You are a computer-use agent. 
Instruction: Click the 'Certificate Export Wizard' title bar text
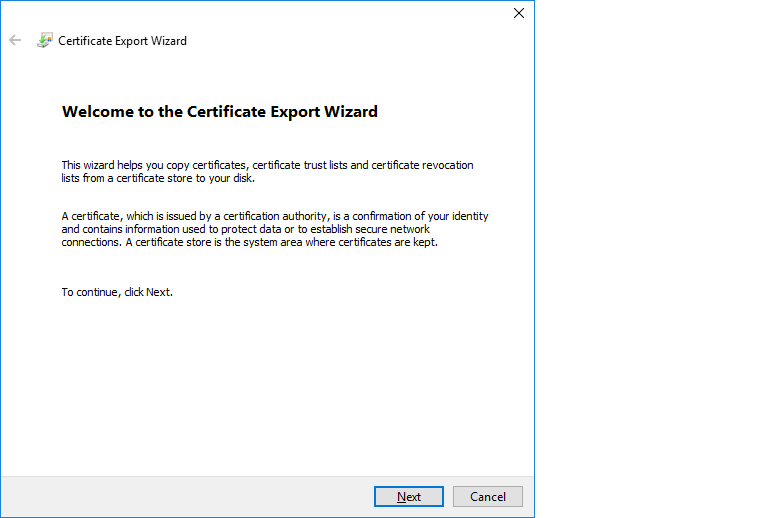click(122, 41)
